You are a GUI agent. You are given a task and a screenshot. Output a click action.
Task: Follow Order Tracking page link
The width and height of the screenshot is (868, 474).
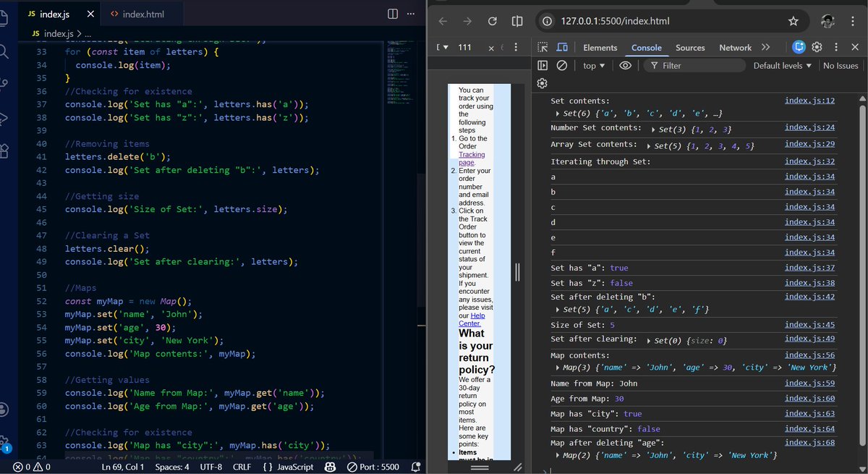coord(472,158)
